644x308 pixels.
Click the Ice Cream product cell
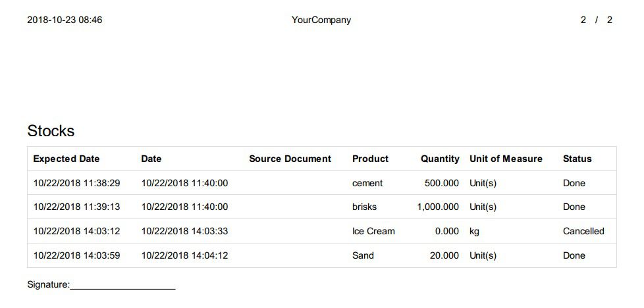pos(374,231)
